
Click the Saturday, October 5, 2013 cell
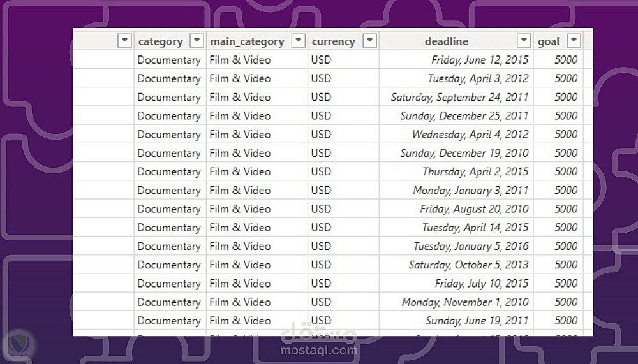[468, 265]
